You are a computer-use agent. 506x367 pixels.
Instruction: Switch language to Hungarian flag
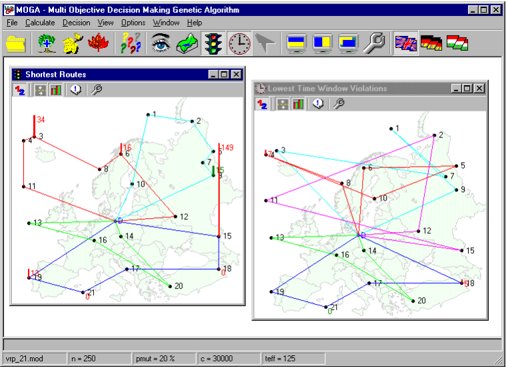[457, 43]
